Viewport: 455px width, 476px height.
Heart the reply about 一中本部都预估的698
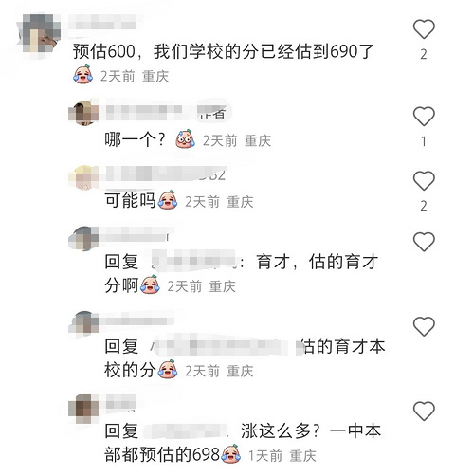click(424, 411)
